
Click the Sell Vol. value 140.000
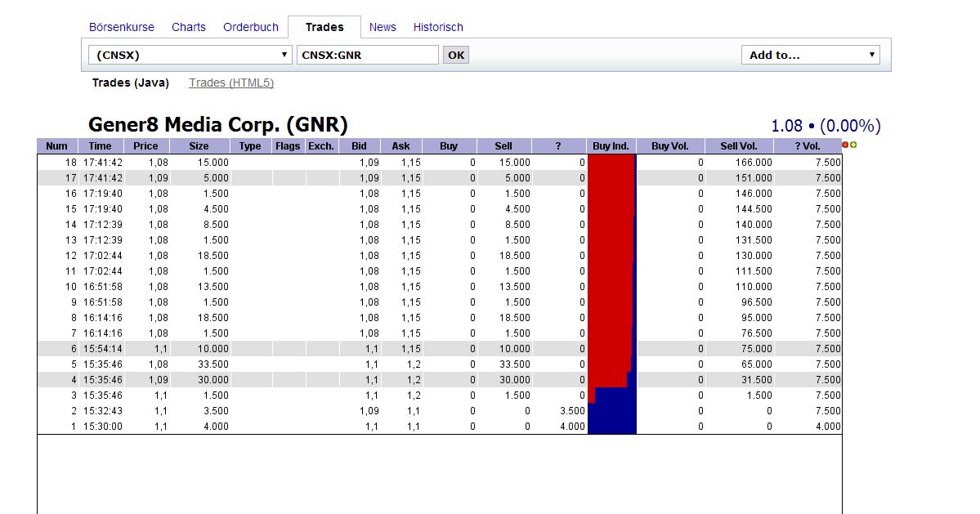pos(754,225)
